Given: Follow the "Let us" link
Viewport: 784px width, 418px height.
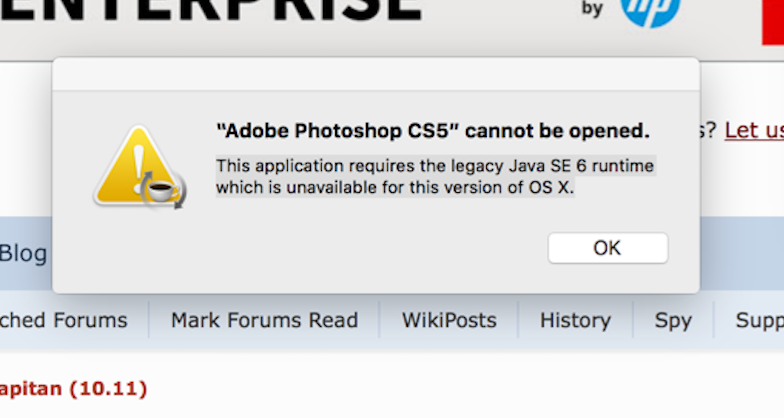Looking at the screenshot, I should [754, 130].
